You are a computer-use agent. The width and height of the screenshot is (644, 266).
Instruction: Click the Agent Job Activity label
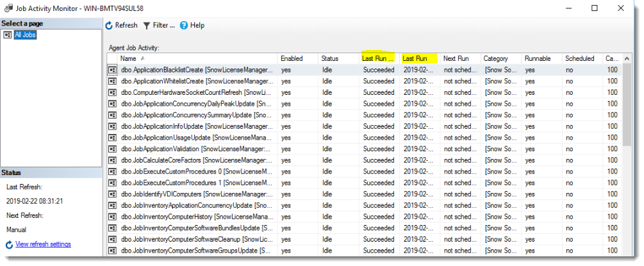coord(133,48)
